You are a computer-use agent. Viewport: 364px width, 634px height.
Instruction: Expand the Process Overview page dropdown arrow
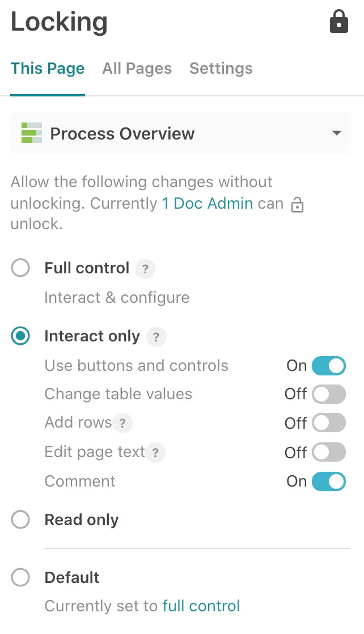337,133
